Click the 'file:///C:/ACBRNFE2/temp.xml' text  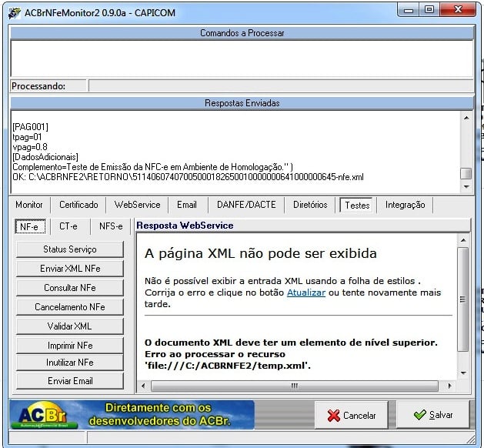(x=228, y=366)
